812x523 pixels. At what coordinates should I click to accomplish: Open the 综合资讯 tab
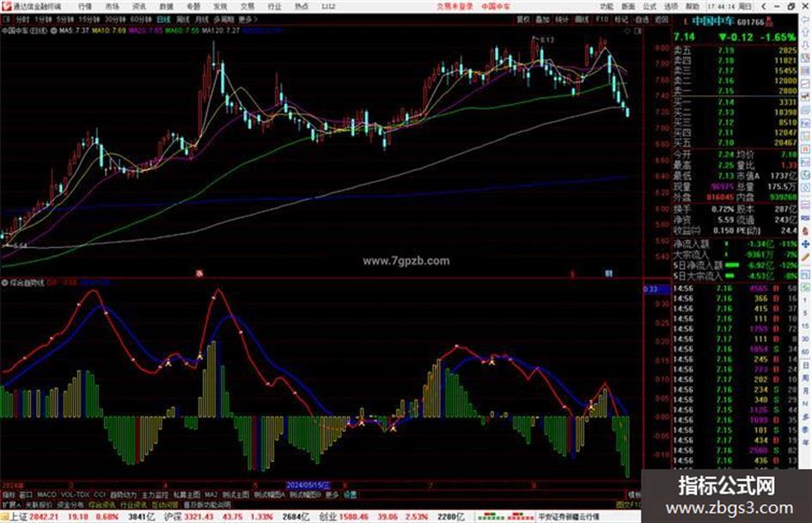pyautogui.click(x=102, y=504)
